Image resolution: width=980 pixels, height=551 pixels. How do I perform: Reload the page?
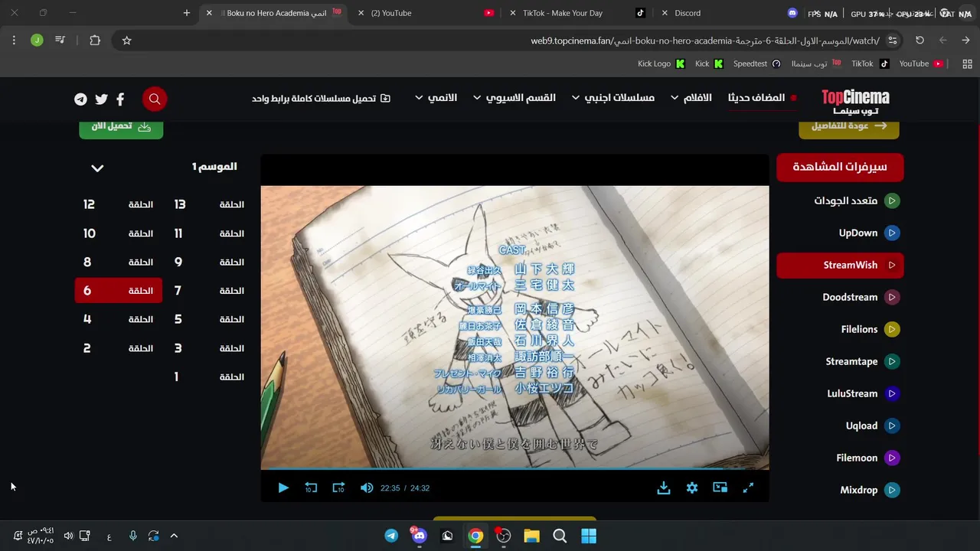point(920,41)
